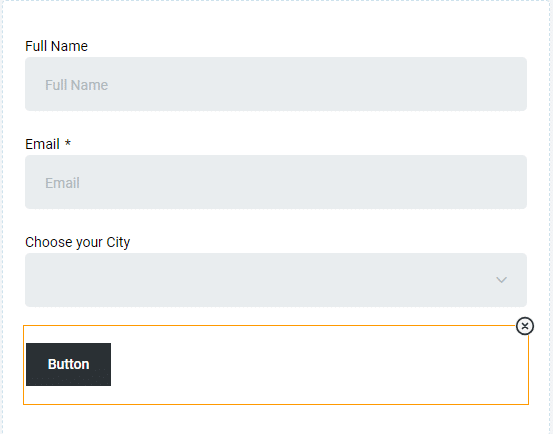The image size is (553, 434).
Task: Focus the Full Name input field
Action: [276, 84]
